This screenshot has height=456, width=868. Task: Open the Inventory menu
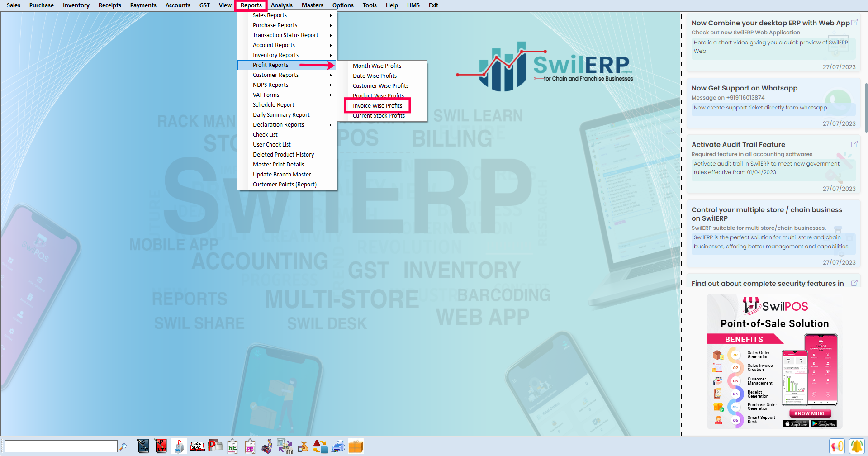76,5
